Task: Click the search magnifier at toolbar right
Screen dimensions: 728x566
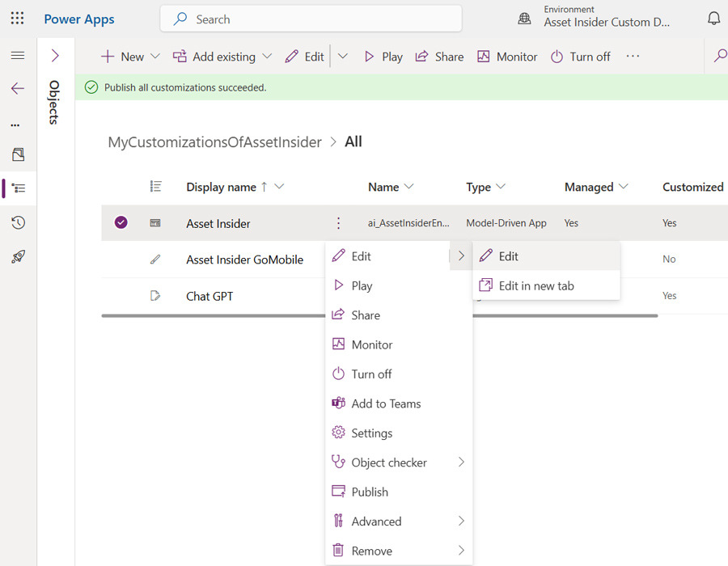Action: pyautogui.click(x=720, y=56)
